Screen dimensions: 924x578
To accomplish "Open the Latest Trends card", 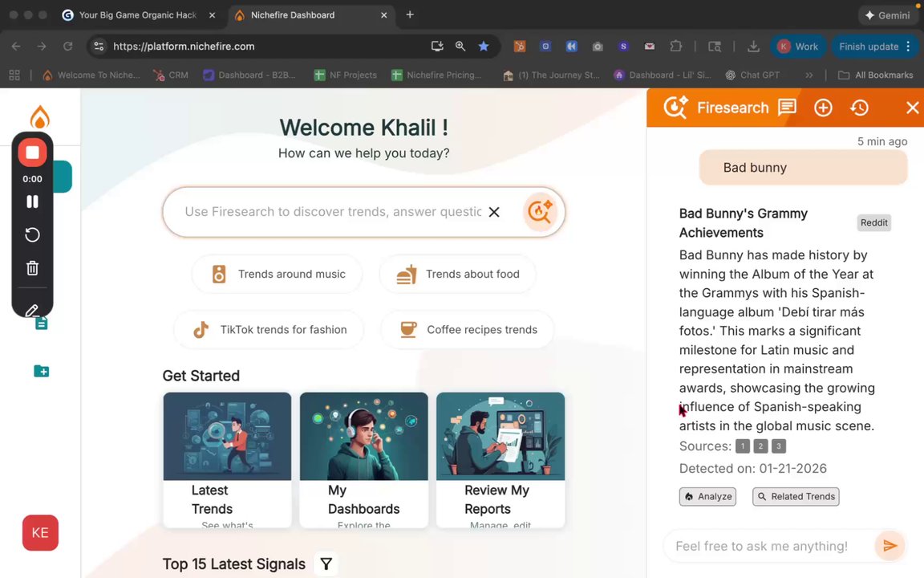I will 228,460.
